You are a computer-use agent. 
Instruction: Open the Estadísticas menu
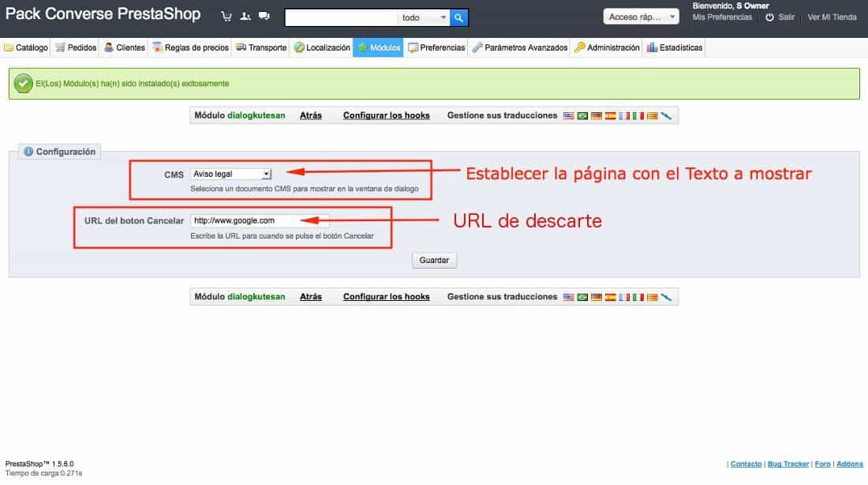click(x=675, y=47)
